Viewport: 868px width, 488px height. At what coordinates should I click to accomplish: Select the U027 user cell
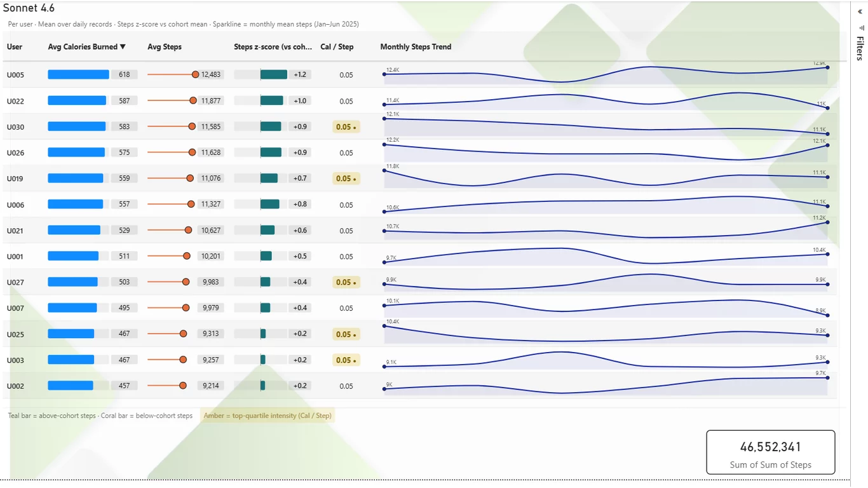pyautogui.click(x=15, y=282)
